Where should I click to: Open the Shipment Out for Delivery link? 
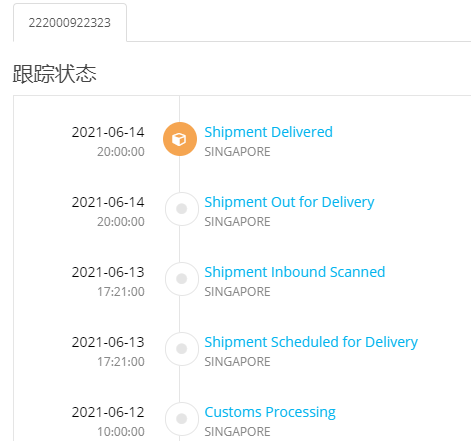[289, 202]
